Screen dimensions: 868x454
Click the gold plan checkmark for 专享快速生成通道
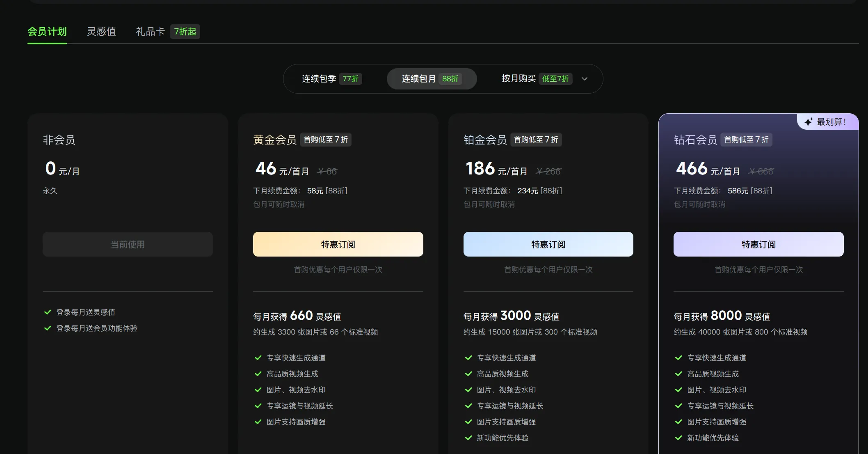point(258,358)
